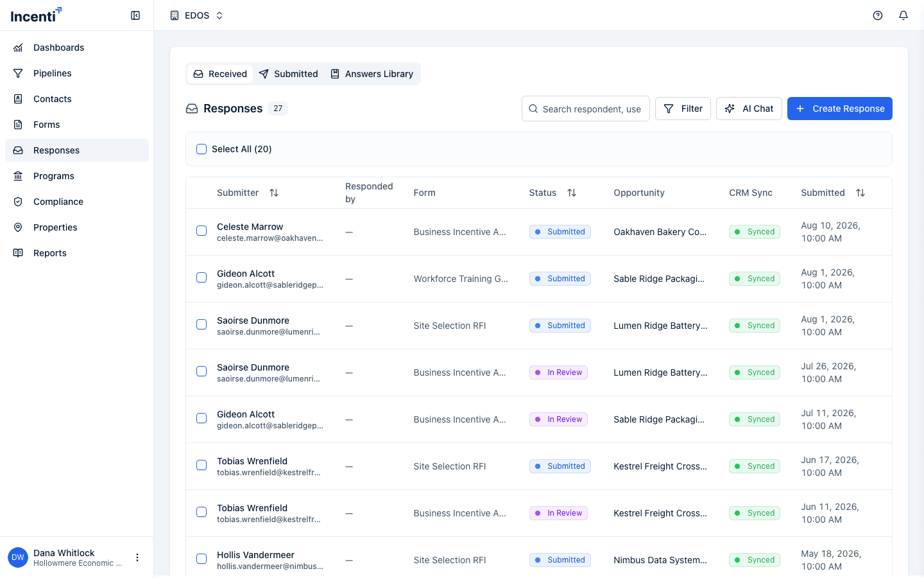Click Workforce Training G... form cell
This screenshot has height=578, width=924.
[x=461, y=279]
